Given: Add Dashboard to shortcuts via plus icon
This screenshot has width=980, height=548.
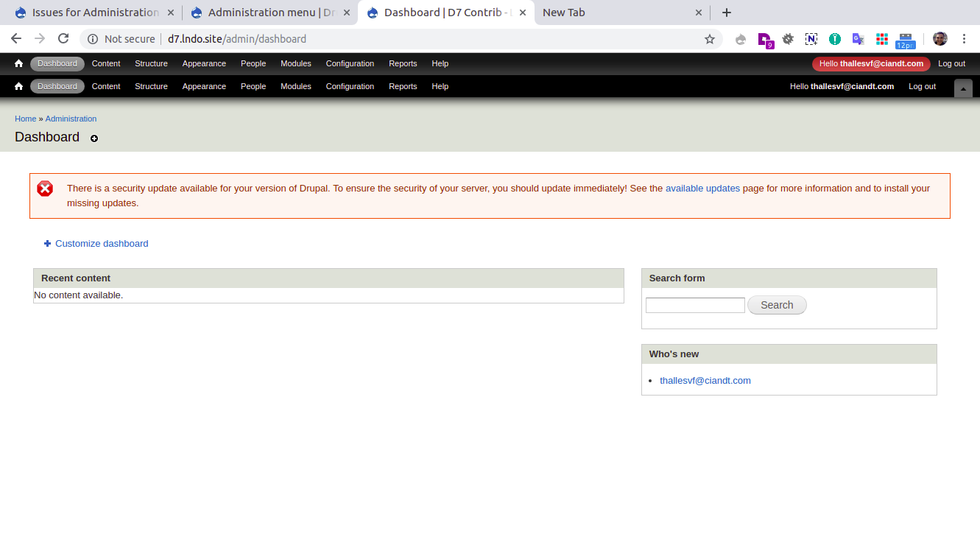Looking at the screenshot, I should 94,138.
